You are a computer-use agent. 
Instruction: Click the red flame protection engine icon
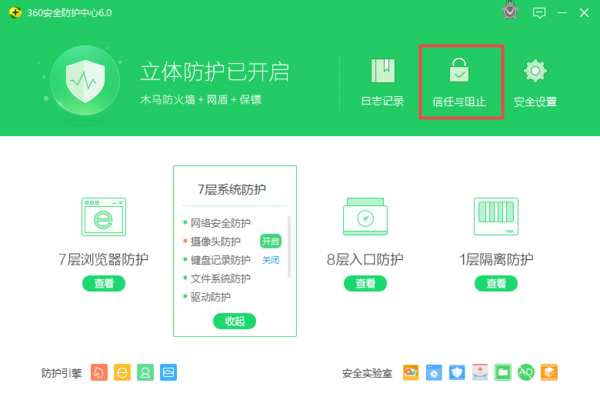click(x=99, y=372)
